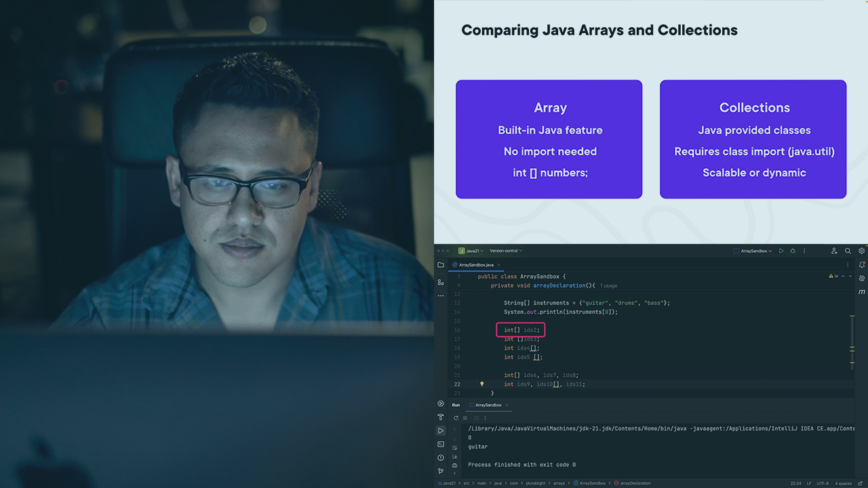Click the Search Everywhere magnifier
The image size is (868, 488).
pyautogui.click(x=848, y=251)
